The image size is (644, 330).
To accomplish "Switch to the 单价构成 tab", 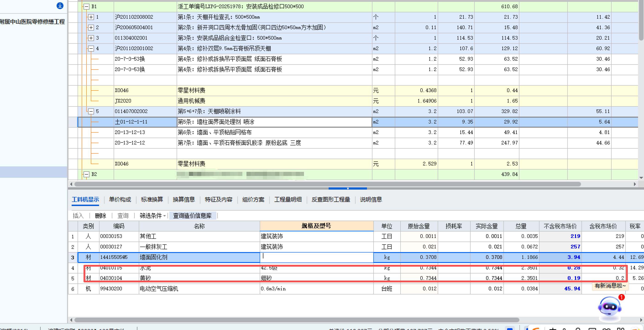I will (120, 199).
